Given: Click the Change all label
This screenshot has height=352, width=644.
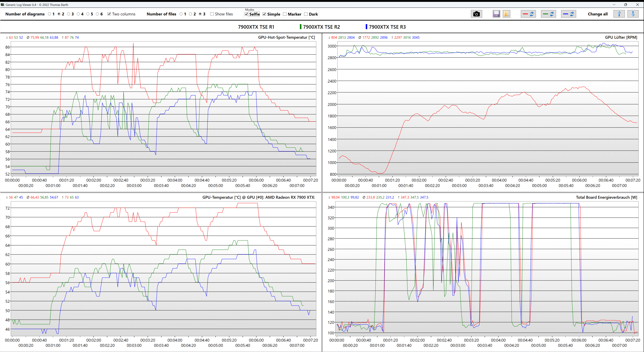Looking at the screenshot, I should coord(598,14).
